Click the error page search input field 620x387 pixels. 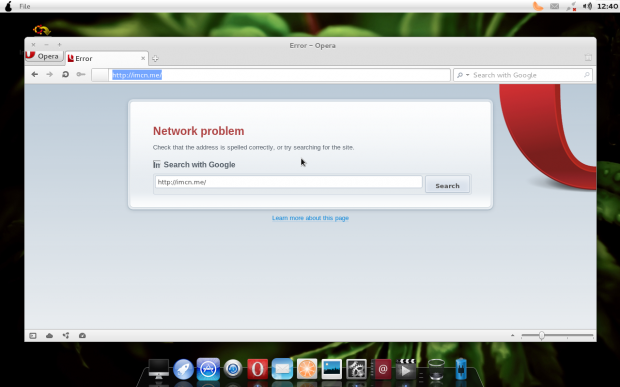click(x=289, y=182)
